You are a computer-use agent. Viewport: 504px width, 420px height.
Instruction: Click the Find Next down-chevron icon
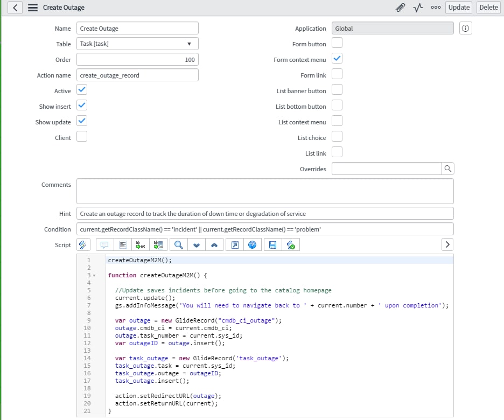tap(197, 245)
